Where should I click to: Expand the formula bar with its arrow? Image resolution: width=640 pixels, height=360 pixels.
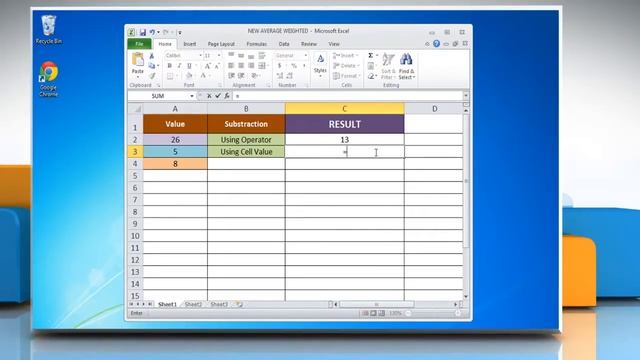(x=466, y=96)
